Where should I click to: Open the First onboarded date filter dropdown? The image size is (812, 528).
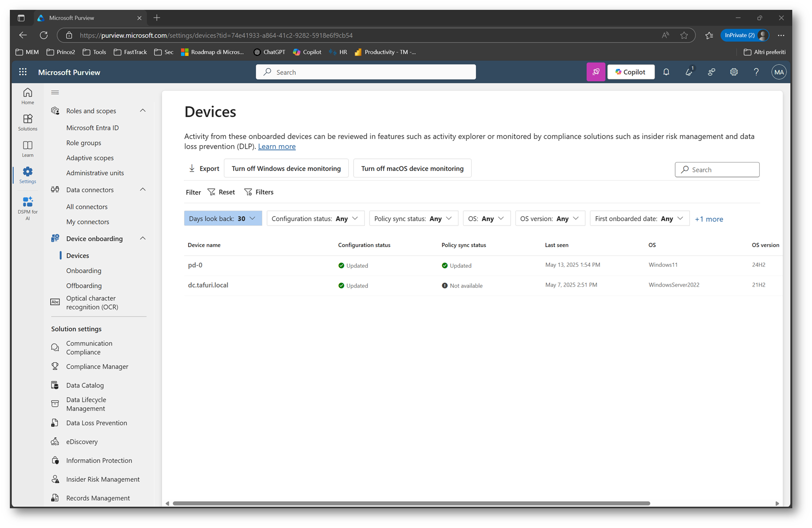click(639, 218)
